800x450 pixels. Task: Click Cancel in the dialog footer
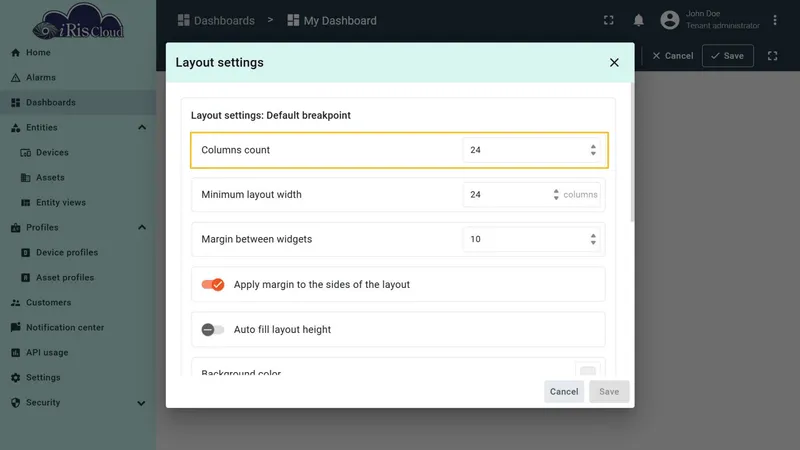[x=564, y=391]
